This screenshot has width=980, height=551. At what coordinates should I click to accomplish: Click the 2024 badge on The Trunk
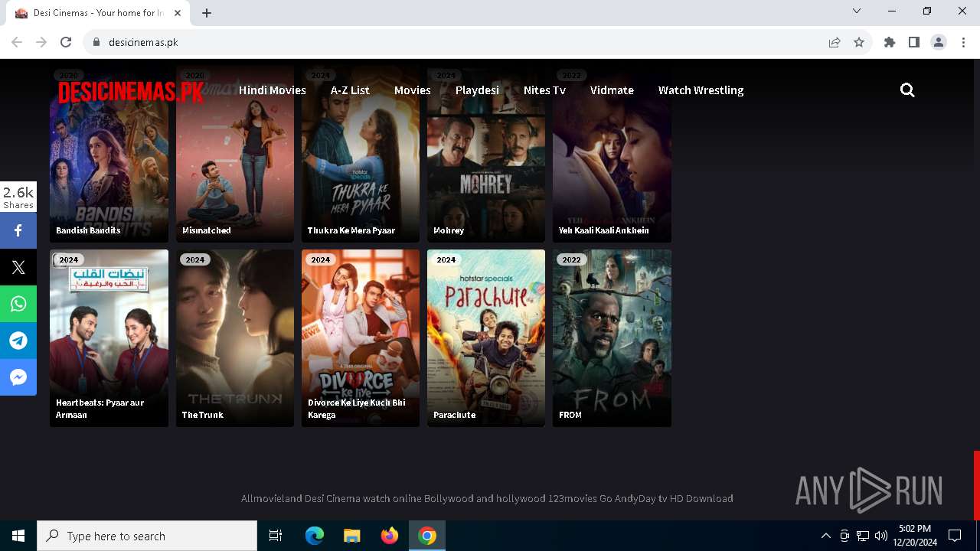pyautogui.click(x=194, y=259)
